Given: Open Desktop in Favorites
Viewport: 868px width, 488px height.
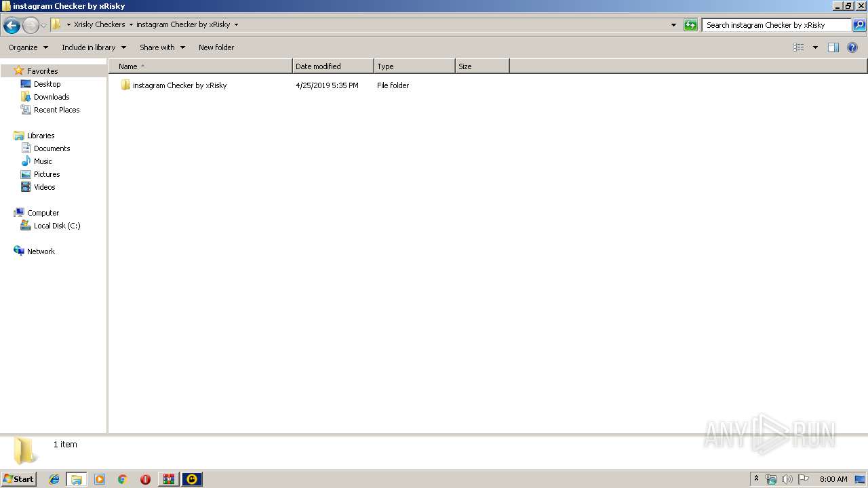Looking at the screenshot, I should pos(47,84).
